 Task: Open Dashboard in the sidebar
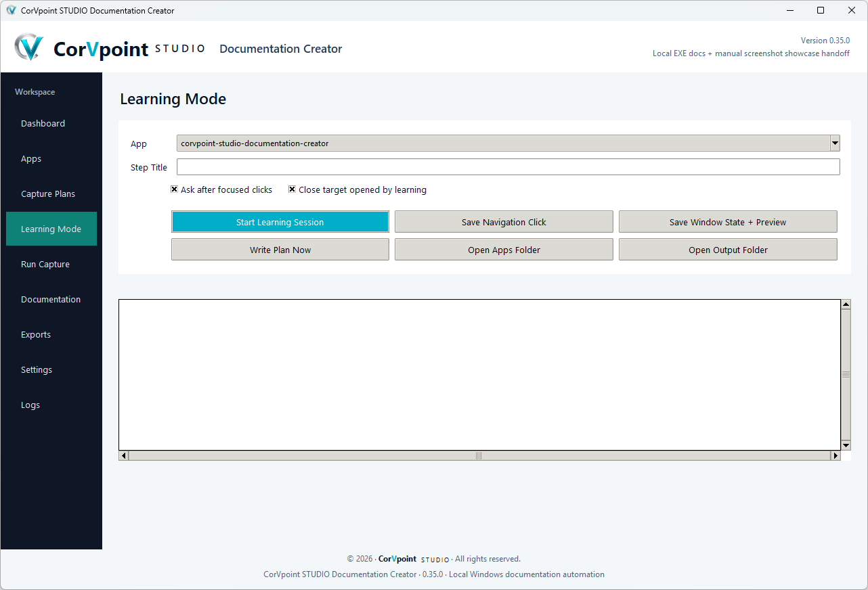51,123
